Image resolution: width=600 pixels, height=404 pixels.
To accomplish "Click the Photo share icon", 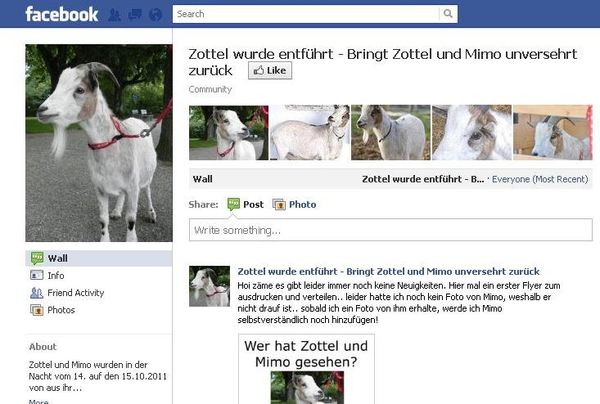I will pyautogui.click(x=279, y=205).
